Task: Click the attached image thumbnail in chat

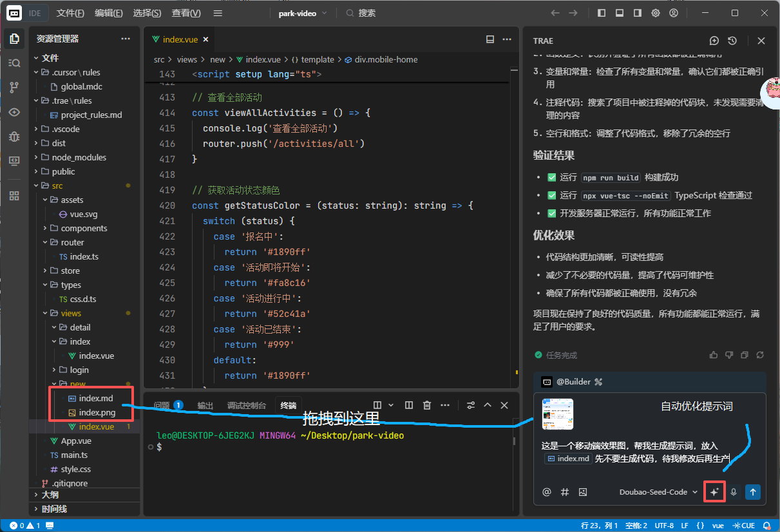Action: click(557, 414)
